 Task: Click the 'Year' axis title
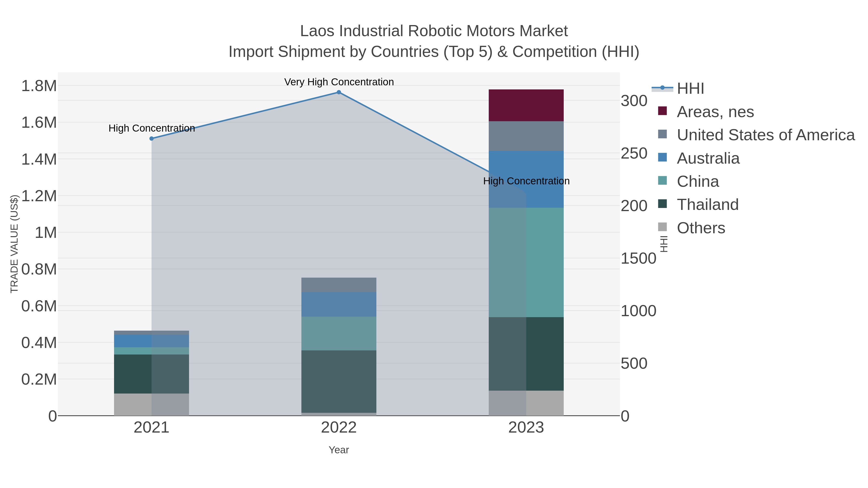coord(339,450)
